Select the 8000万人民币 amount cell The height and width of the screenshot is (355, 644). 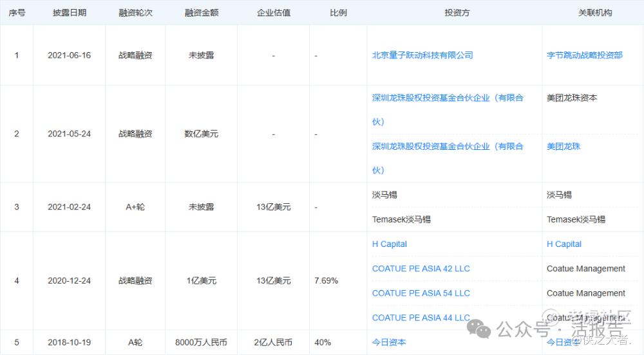click(x=201, y=342)
